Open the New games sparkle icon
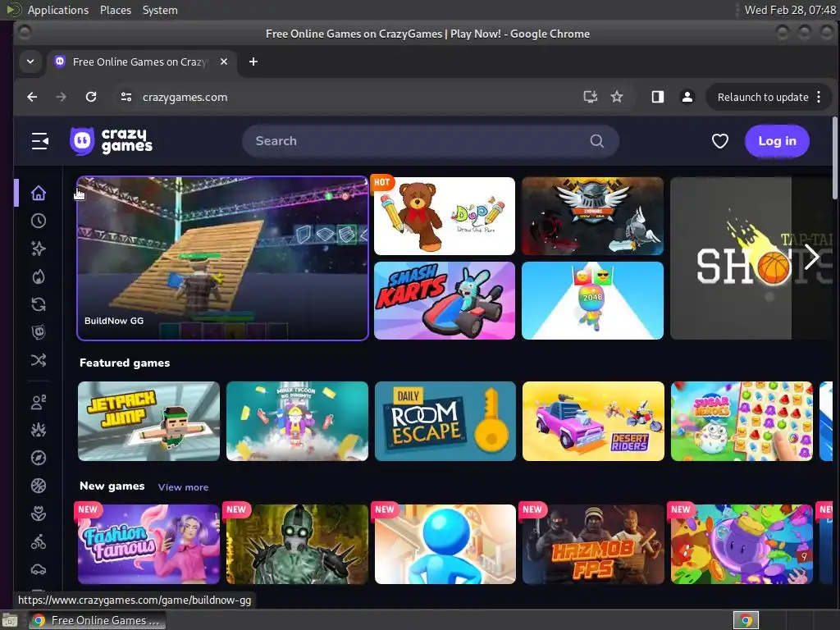This screenshot has width=840, height=630. [38, 249]
